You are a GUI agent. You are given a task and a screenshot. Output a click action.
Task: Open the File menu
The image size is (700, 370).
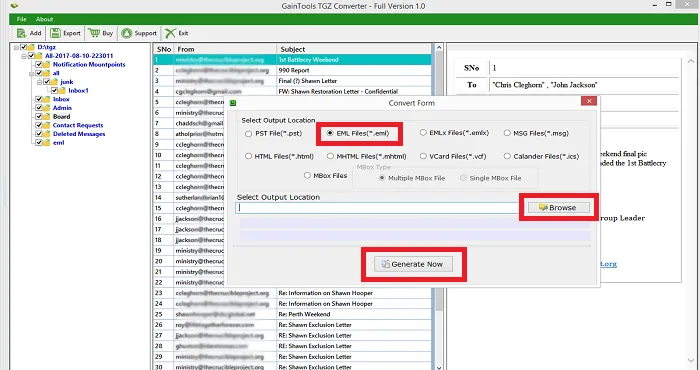[21, 19]
